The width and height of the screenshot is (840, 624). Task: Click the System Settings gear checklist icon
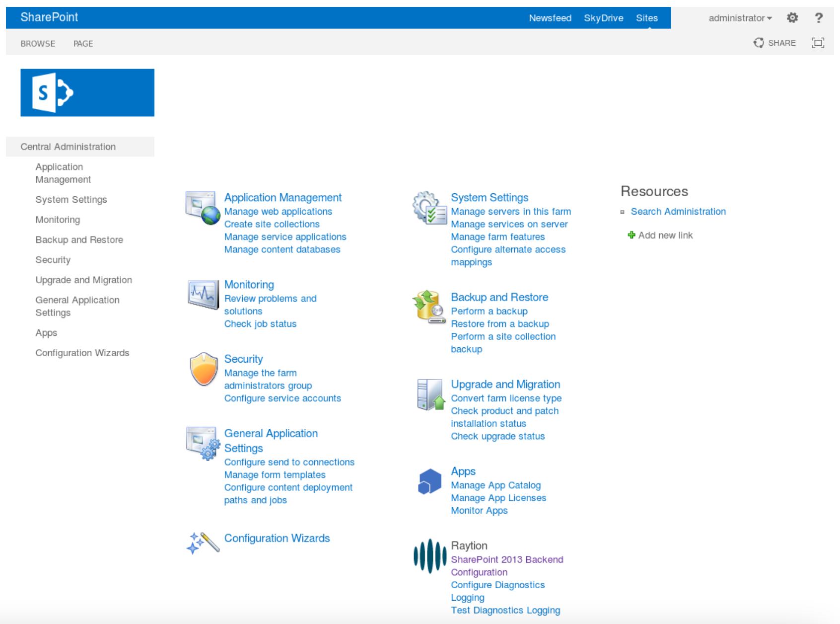429,208
